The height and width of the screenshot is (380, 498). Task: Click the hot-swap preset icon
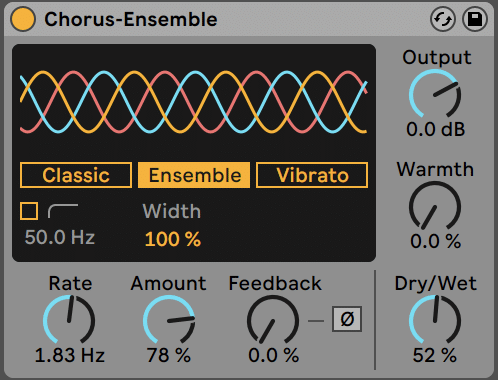(442, 19)
